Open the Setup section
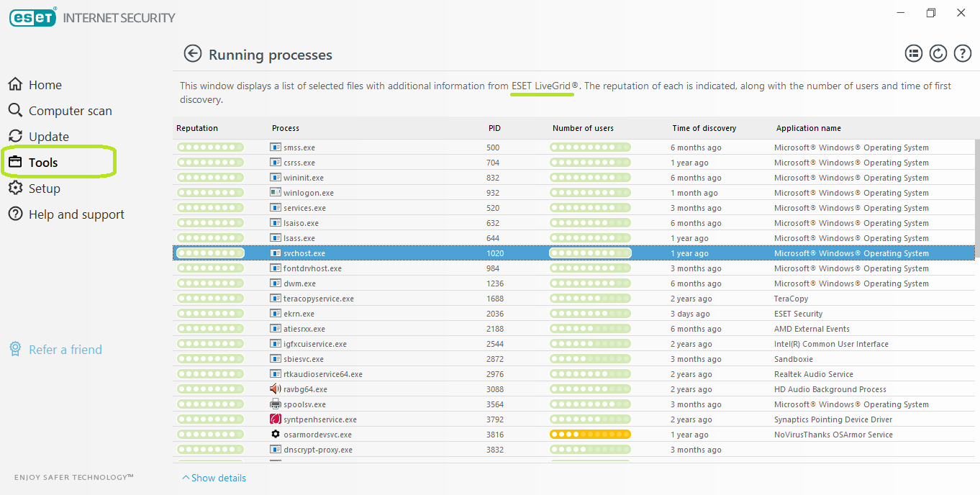This screenshot has height=495, width=980. [x=44, y=189]
